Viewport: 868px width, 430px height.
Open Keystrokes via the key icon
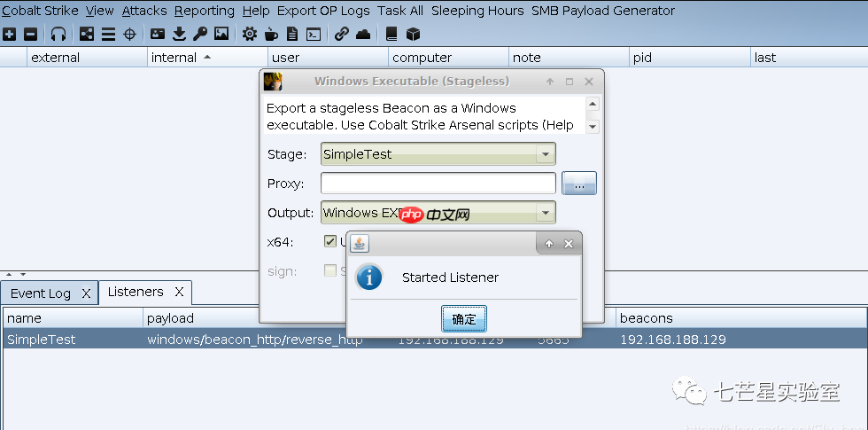[200, 35]
